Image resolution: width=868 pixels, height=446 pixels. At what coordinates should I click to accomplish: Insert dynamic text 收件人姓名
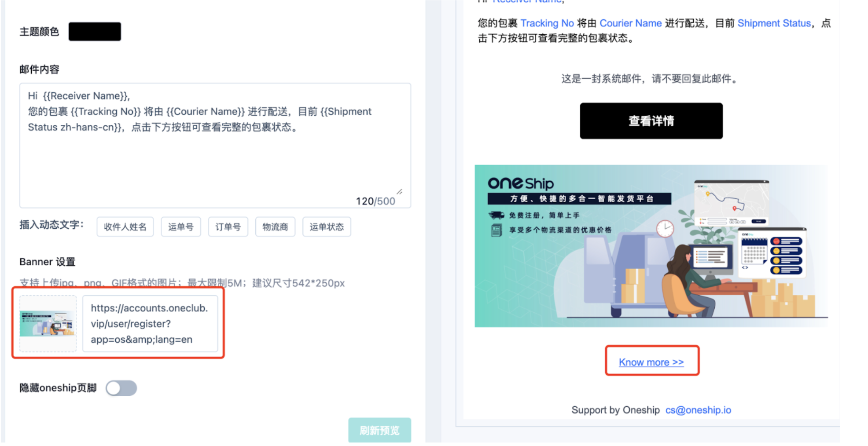(125, 227)
